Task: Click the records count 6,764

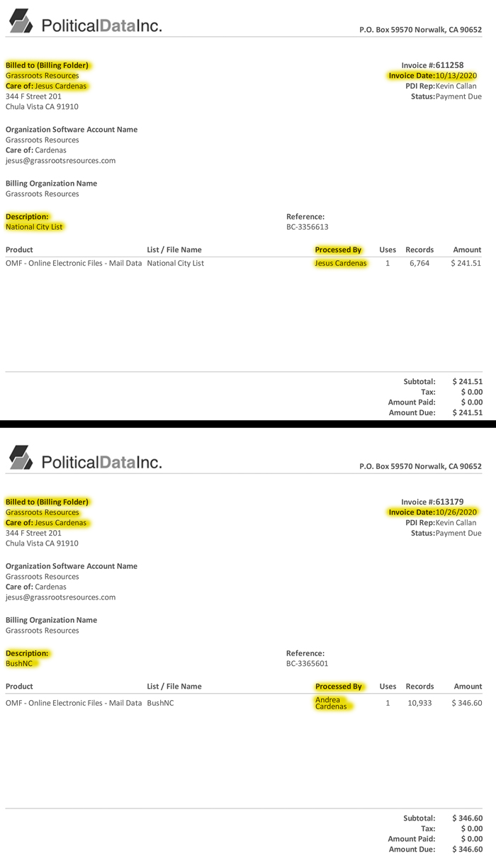Action: coord(419,264)
